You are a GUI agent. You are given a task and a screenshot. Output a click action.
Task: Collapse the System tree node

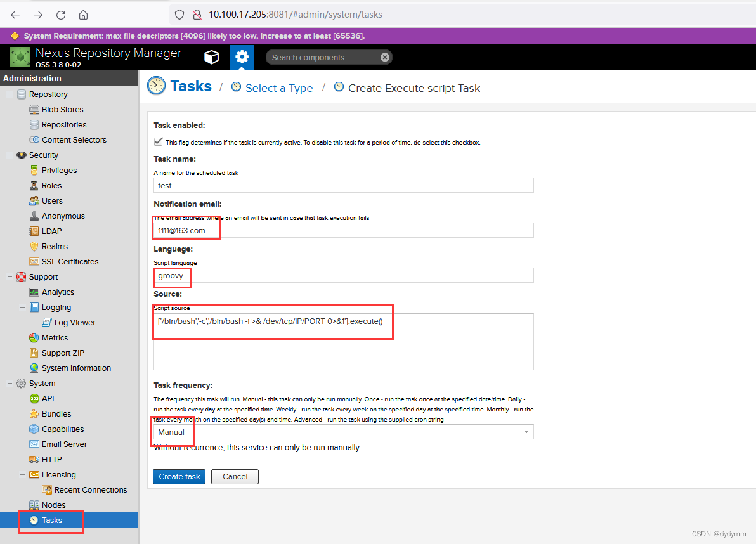click(x=10, y=384)
